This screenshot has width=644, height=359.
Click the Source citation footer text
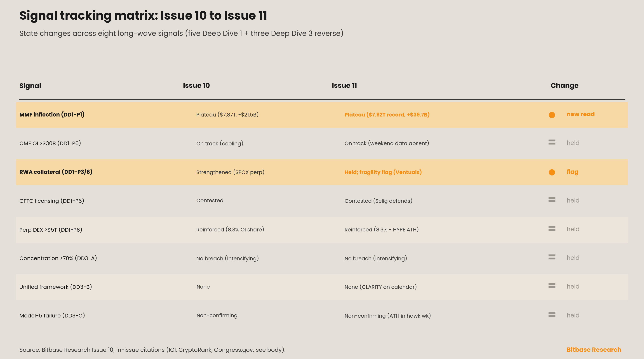coord(152,350)
